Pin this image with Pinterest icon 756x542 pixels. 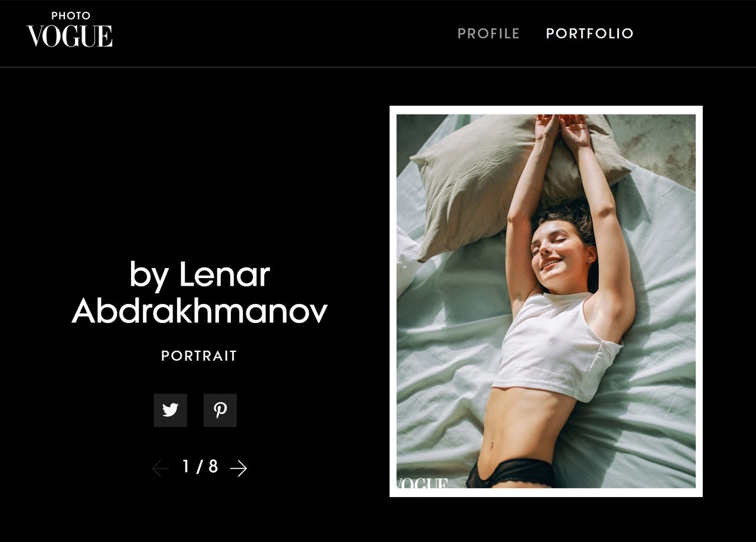(x=220, y=410)
